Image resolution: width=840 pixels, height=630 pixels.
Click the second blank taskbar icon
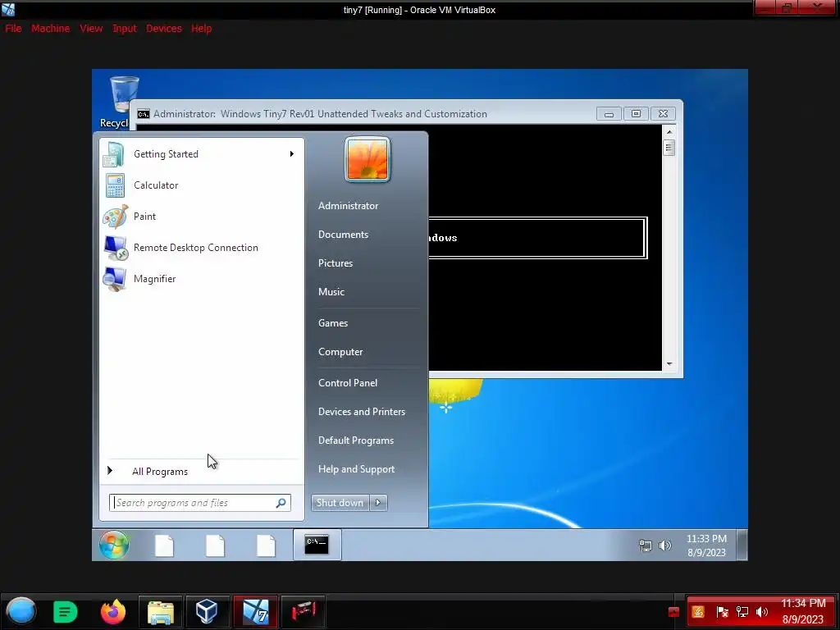click(215, 546)
